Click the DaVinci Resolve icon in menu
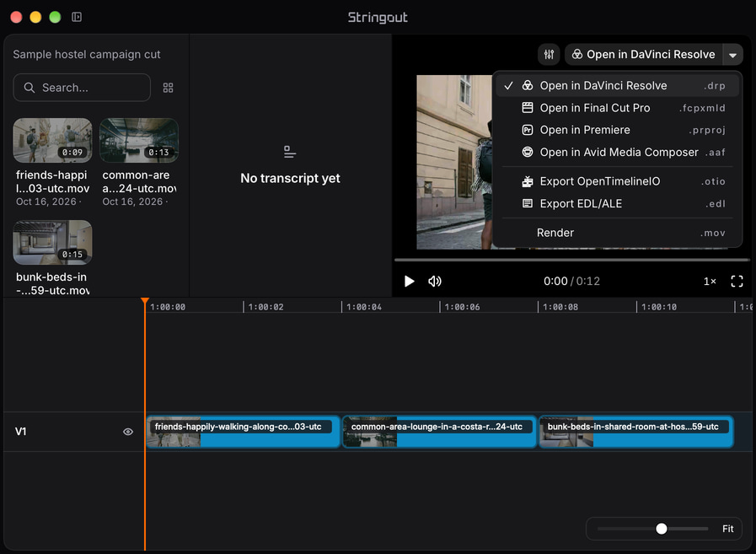Viewport: 756px width, 554px height. 528,85
